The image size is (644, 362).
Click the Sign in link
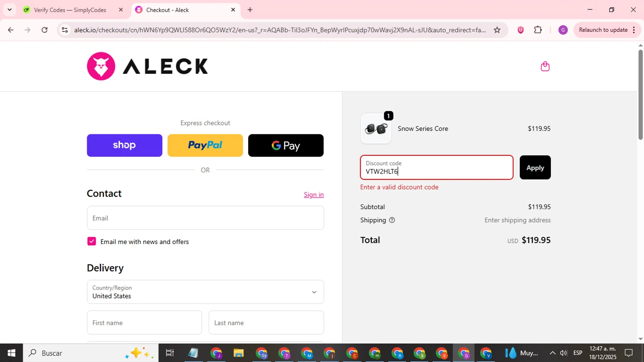(314, 195)
